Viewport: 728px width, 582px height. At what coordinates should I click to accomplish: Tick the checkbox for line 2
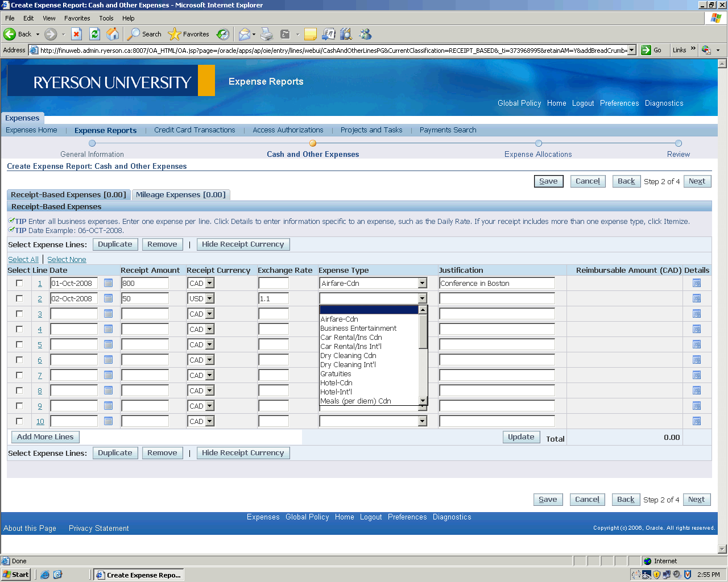19,298
